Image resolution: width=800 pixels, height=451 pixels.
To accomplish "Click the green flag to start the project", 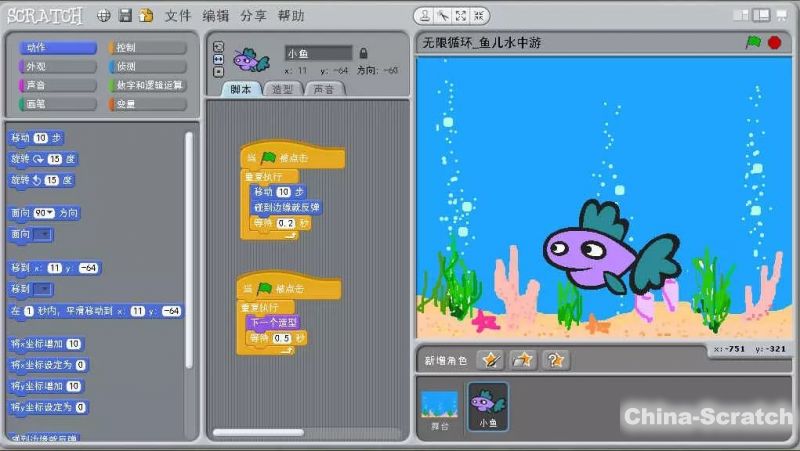I will pyautogui.click(x=753, y=42).
